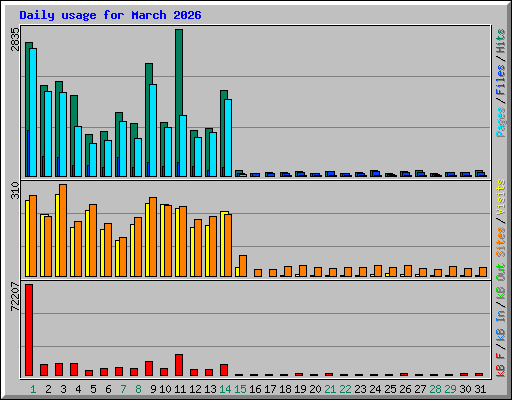Viewport: 512px width, 400px height.
Task: Click day 15 on the x-axis
Action: coord(240,389)
